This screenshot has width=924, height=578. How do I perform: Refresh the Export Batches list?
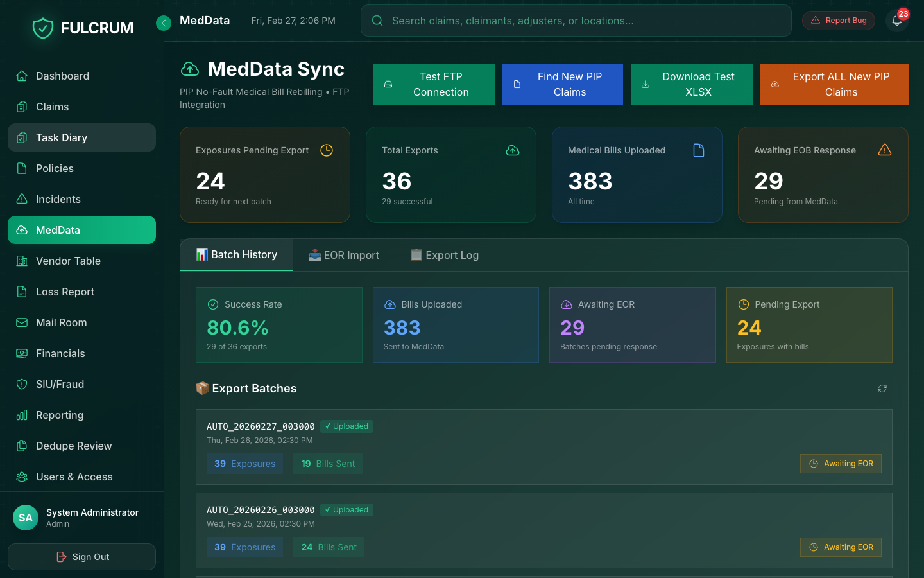tap(882, 389)
